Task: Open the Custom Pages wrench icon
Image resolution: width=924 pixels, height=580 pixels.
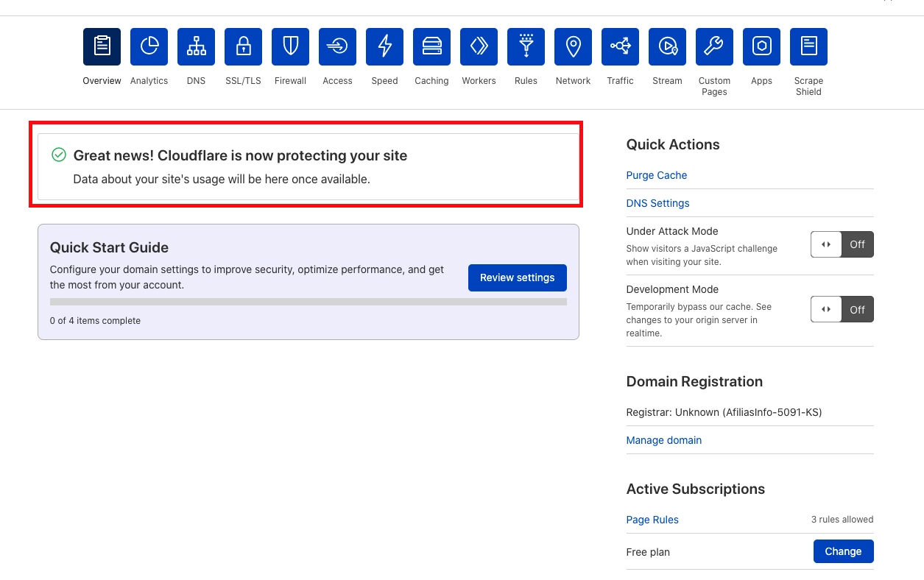Action: click(714, 46)
